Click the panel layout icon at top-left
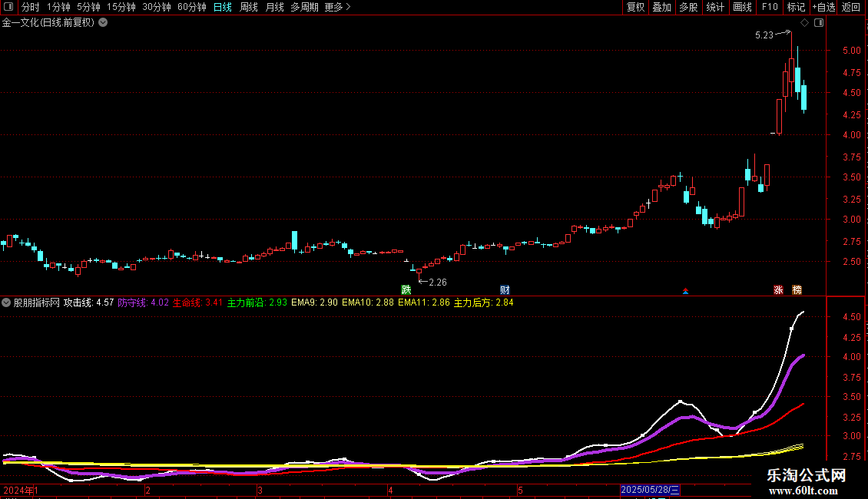This screenshot has height=499, width=868. point(8,7)
